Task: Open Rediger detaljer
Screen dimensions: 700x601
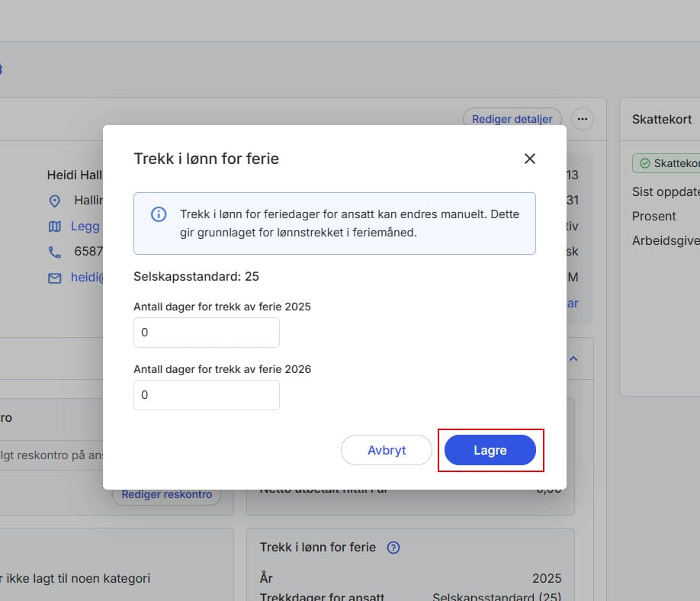Action: 512,119
